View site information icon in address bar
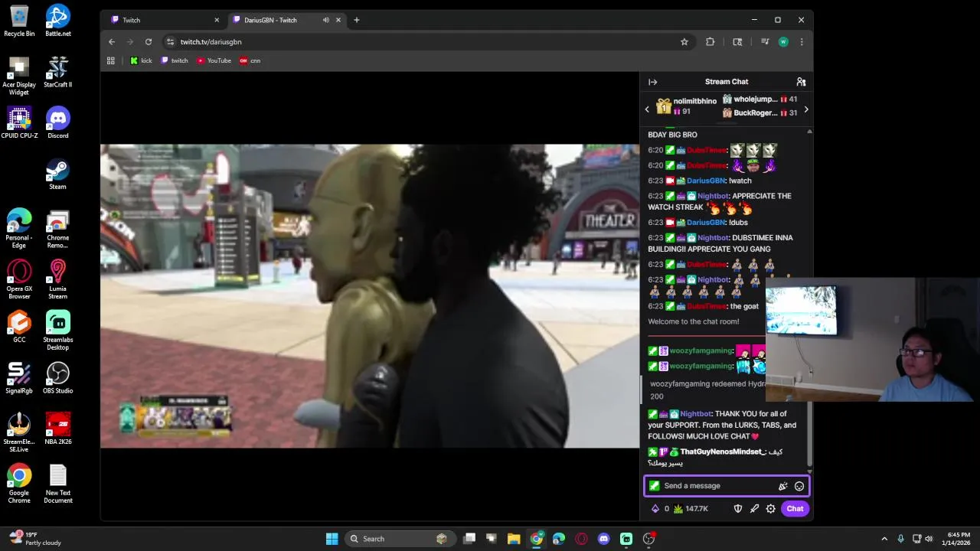Screen dimensions: 980x551 click(170, 42)
